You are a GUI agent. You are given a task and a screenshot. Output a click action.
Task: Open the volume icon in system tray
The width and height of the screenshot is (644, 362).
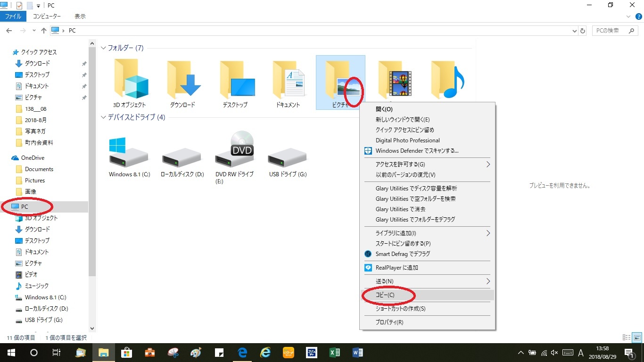coord(554,353)
